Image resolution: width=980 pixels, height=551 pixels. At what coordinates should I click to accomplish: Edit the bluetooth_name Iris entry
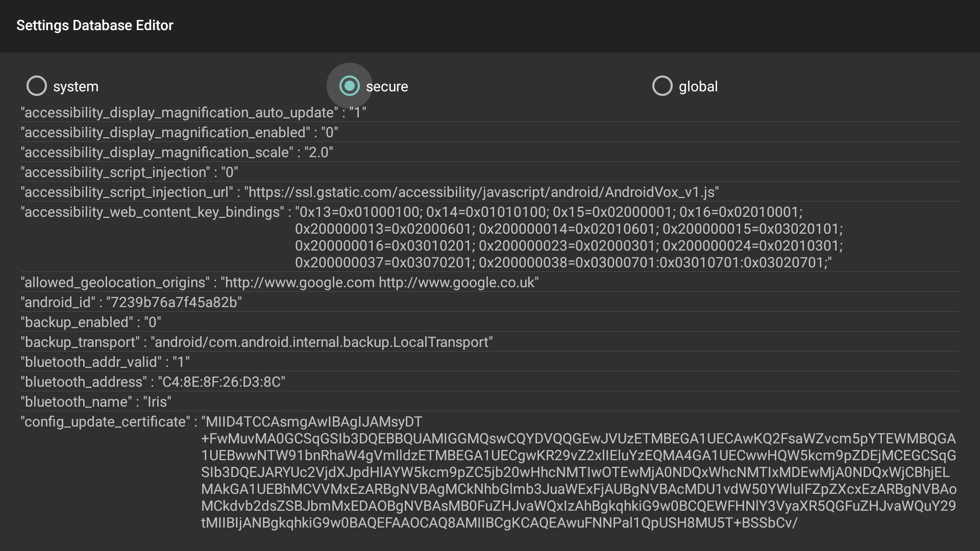click(96, 402)
